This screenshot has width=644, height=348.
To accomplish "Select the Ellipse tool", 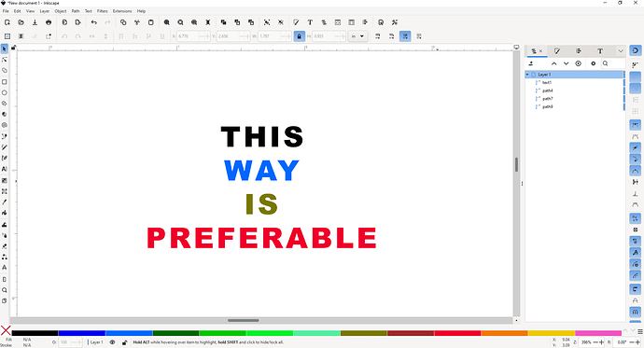I will click(5, 92).
